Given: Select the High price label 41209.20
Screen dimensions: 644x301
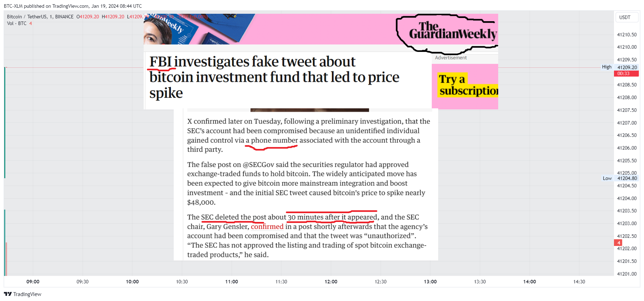Looking at the screenshot, I should point(626,67).
